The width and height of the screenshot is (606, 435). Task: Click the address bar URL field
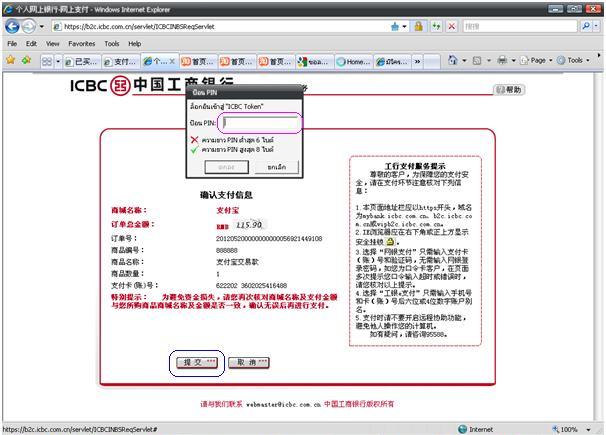[x=220, y=27]
